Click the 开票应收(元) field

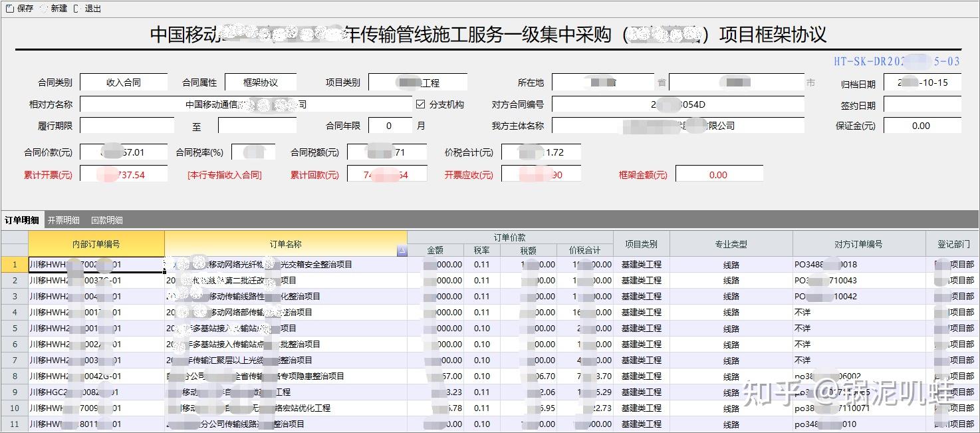pos(541,175)
